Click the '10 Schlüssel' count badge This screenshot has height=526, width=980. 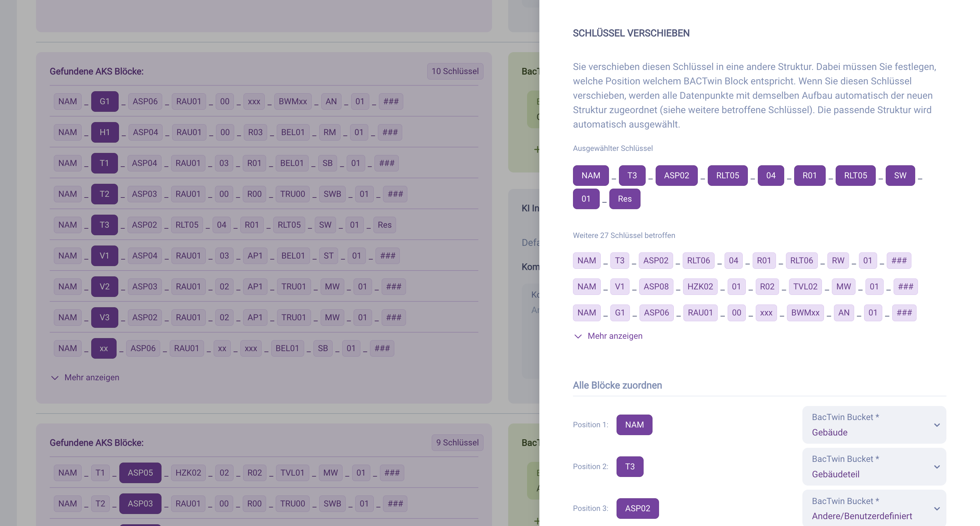455,71
